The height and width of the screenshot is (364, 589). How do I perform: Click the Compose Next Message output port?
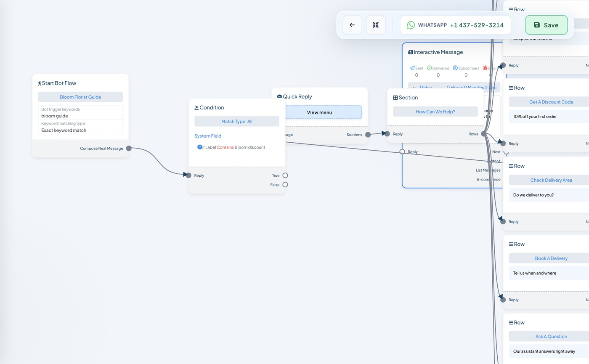tap(129, 148)
